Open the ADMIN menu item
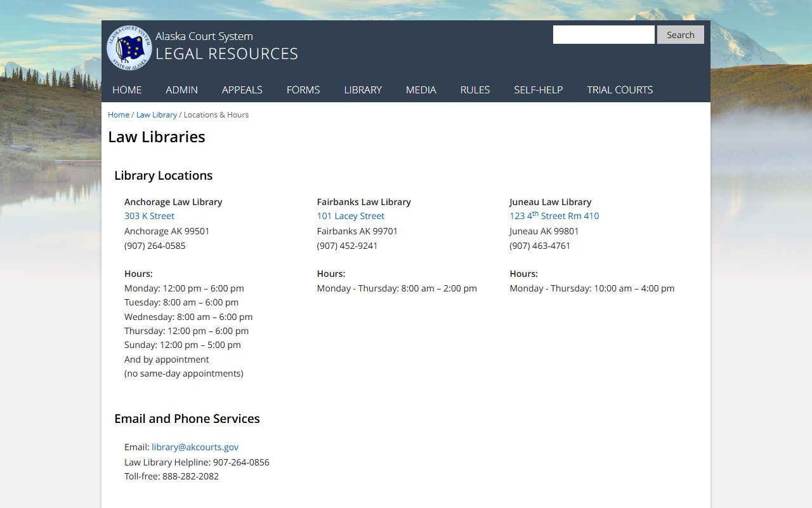This screenshot has height=508, width=812. coord(181,90)
